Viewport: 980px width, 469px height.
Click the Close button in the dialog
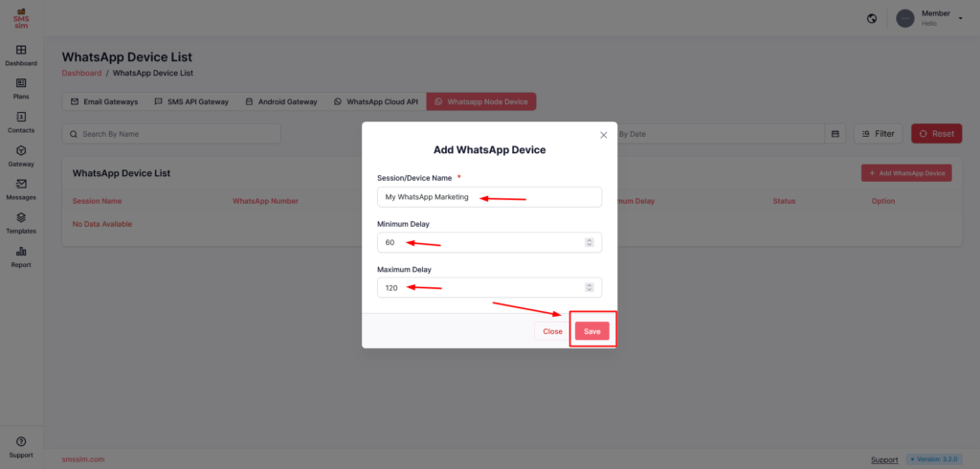[552, 331]
